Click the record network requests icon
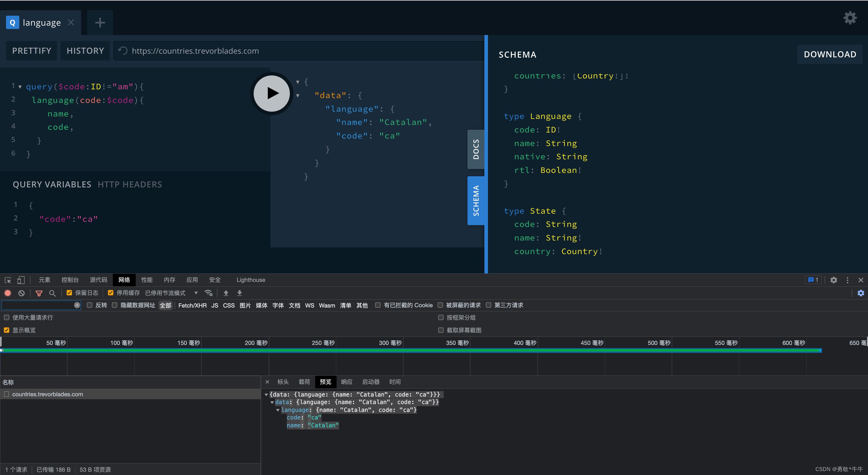Image resolution: width=868 pixels, height=475 pixels. 8,292
